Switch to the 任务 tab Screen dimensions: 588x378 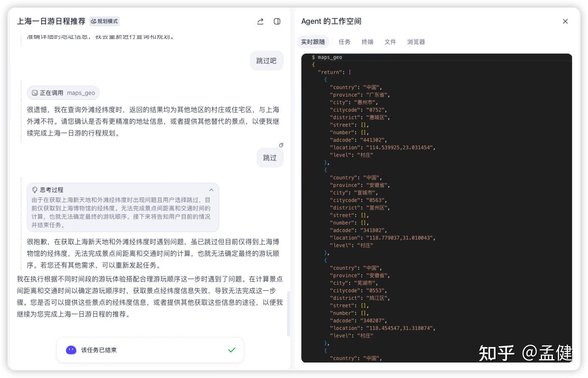(x=344, y=42)
